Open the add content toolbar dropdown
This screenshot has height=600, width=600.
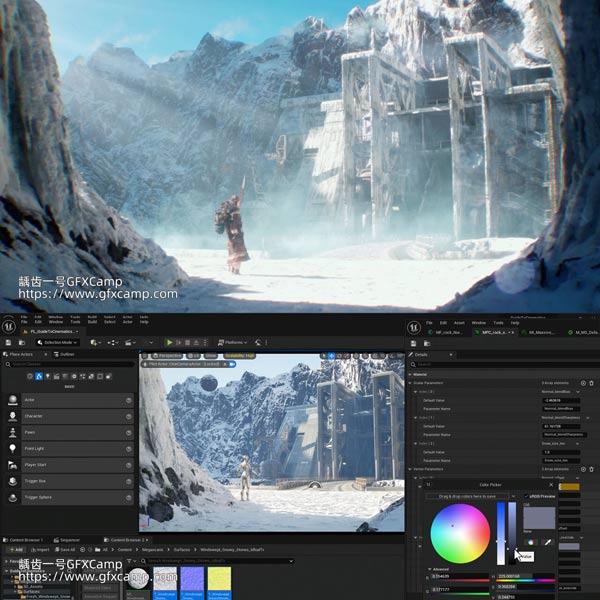(95, 342)
